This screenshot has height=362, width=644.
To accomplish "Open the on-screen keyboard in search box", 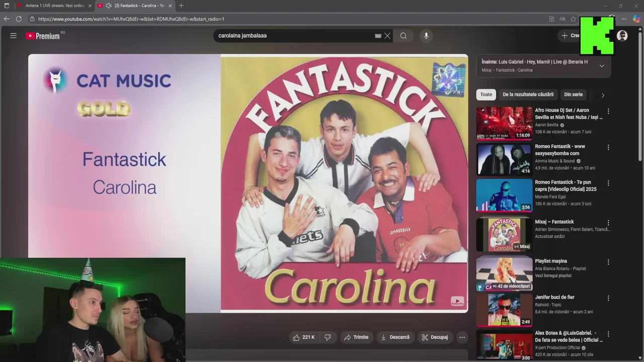I will (378, 36).
